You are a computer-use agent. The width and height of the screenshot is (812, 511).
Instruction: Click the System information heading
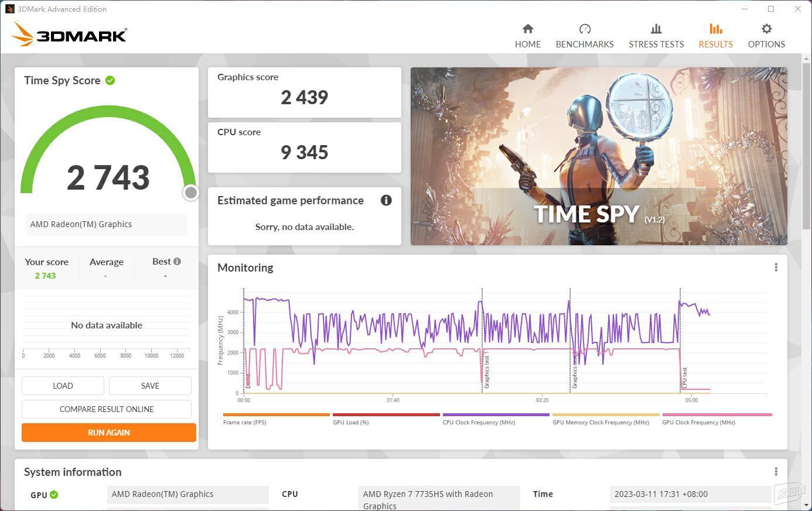pyautogui.click(x=73, y=472)
